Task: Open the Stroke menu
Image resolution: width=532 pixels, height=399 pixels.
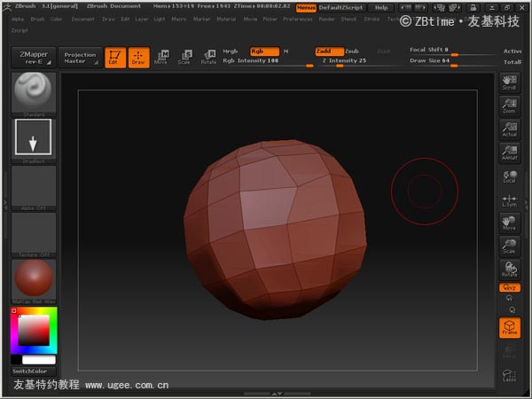Action: pos(372,19)
